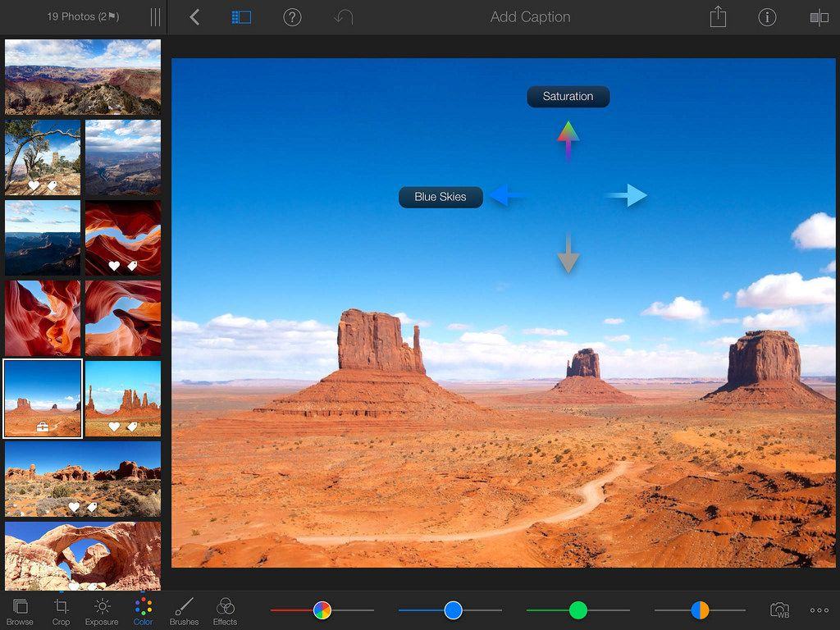Select the Color tab
This screenshot has height=630, width=840.
pyautogui.click(x=143, y=611)
